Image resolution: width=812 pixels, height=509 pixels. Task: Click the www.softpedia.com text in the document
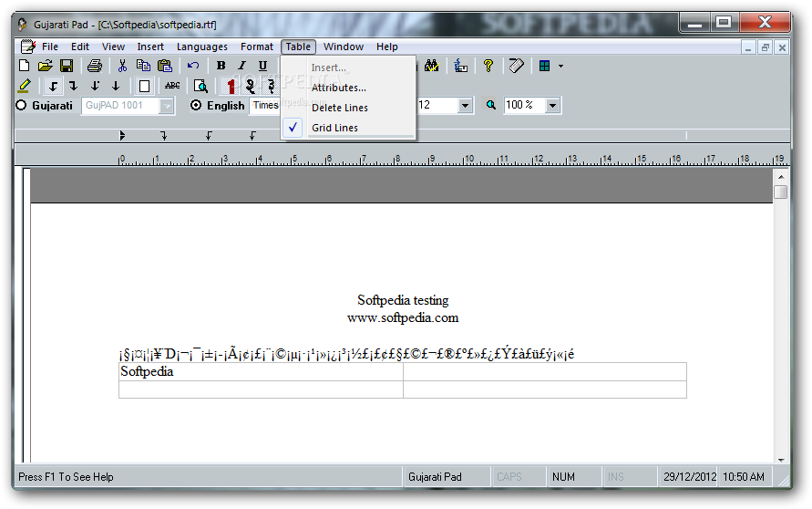(x=403, y=317)
